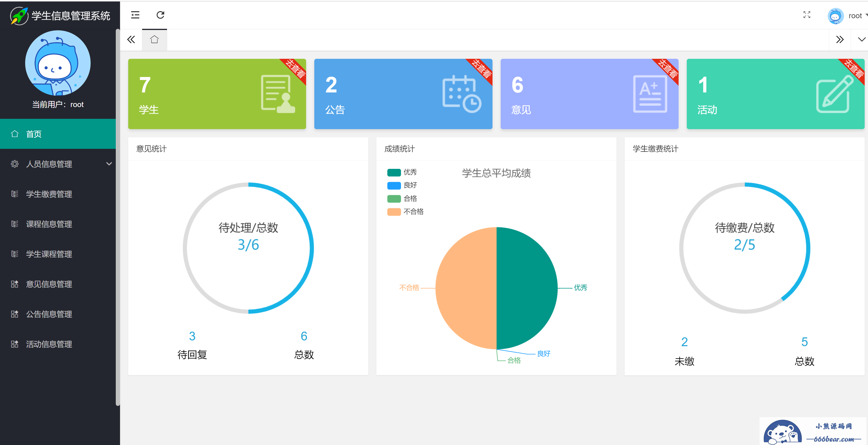Click the large user avatar in sidebar
Viewport: 868px width, 445px height.
tap(58, 63)
